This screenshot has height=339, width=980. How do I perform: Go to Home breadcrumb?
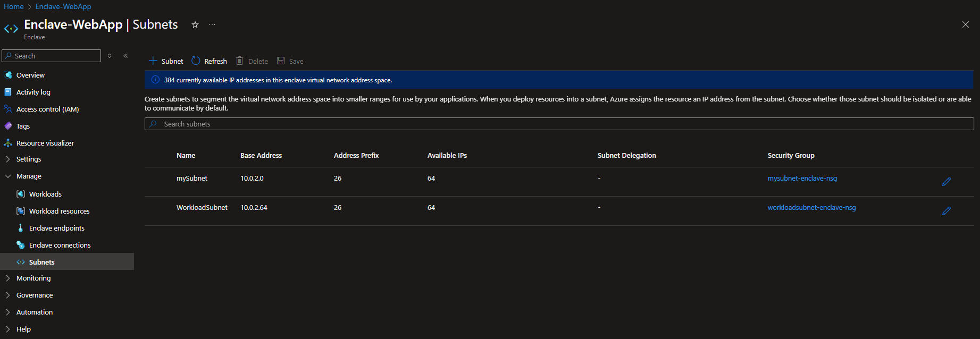click(x=14, y=6)
